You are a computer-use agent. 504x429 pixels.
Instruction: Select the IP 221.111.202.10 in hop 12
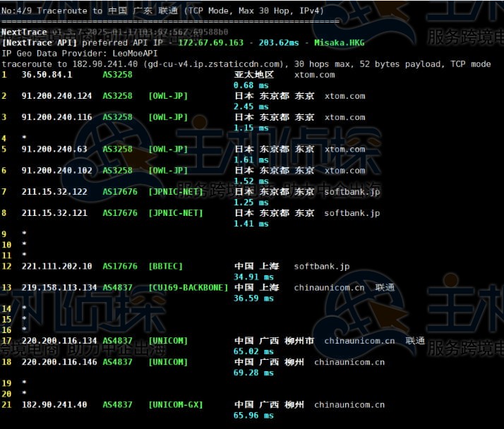tap(56, 267)
